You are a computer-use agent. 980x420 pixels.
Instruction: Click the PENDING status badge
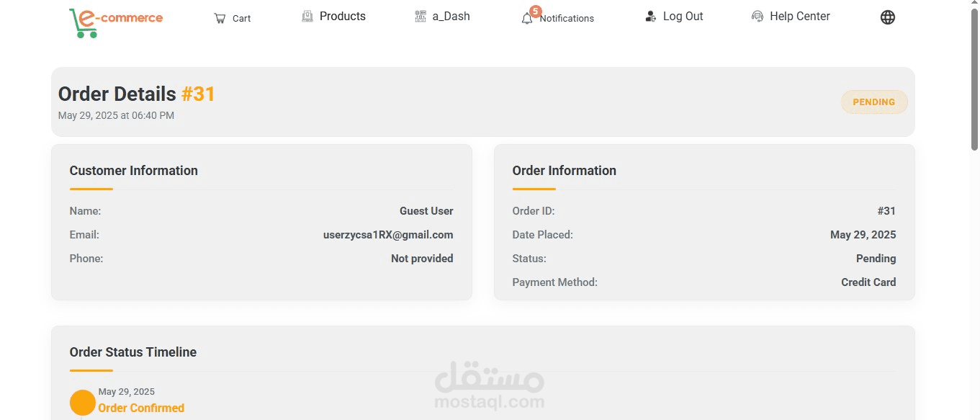pos(874,102)
